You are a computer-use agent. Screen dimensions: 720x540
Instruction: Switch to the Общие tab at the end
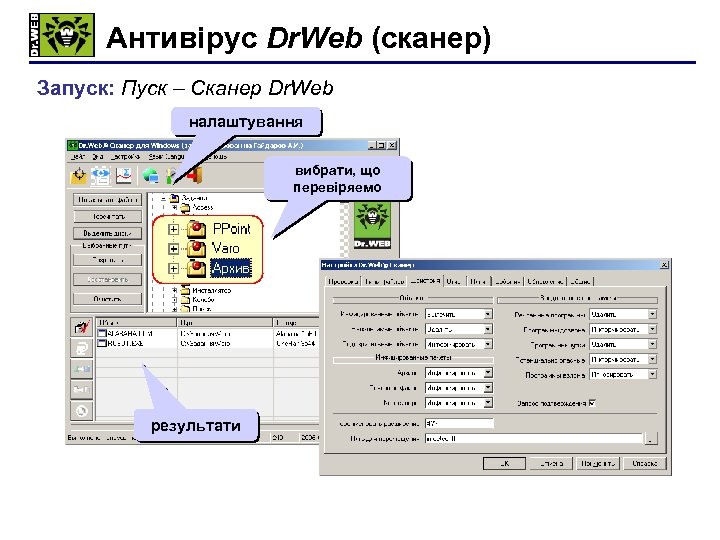[580, 281]
